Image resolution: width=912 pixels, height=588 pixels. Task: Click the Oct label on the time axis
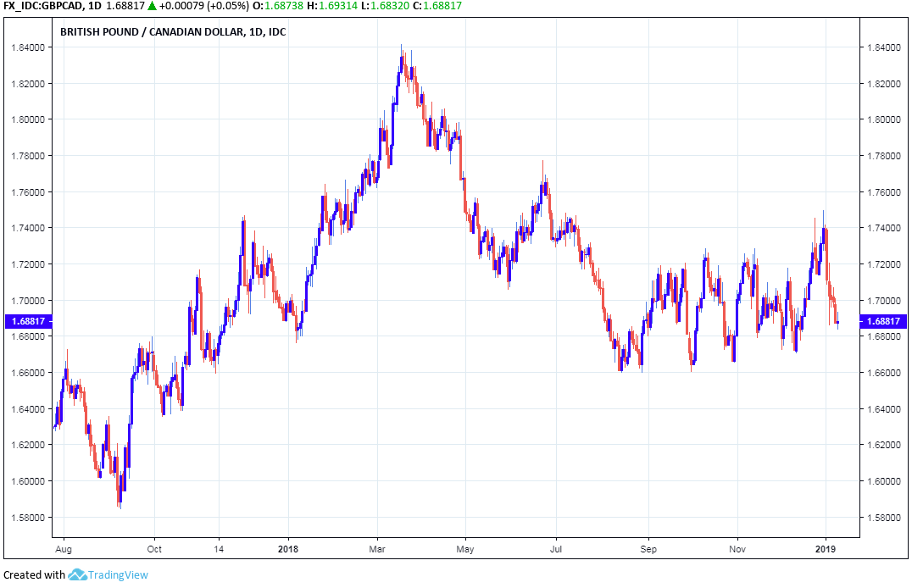click(153, 548)
